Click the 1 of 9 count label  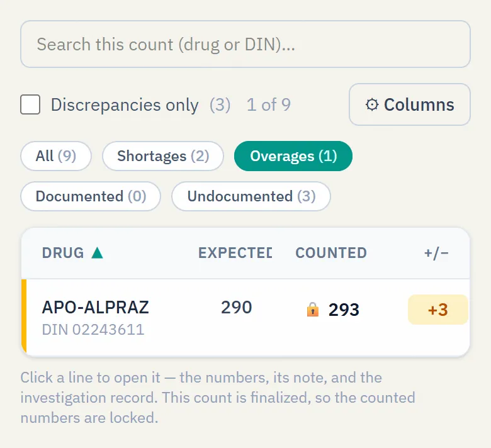(x=269, y=104)
